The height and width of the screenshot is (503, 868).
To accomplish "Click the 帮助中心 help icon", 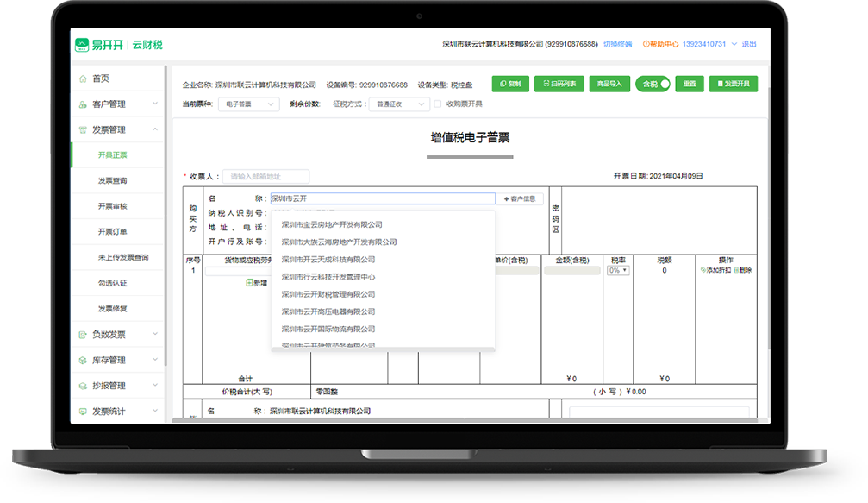I will (646, 44).
